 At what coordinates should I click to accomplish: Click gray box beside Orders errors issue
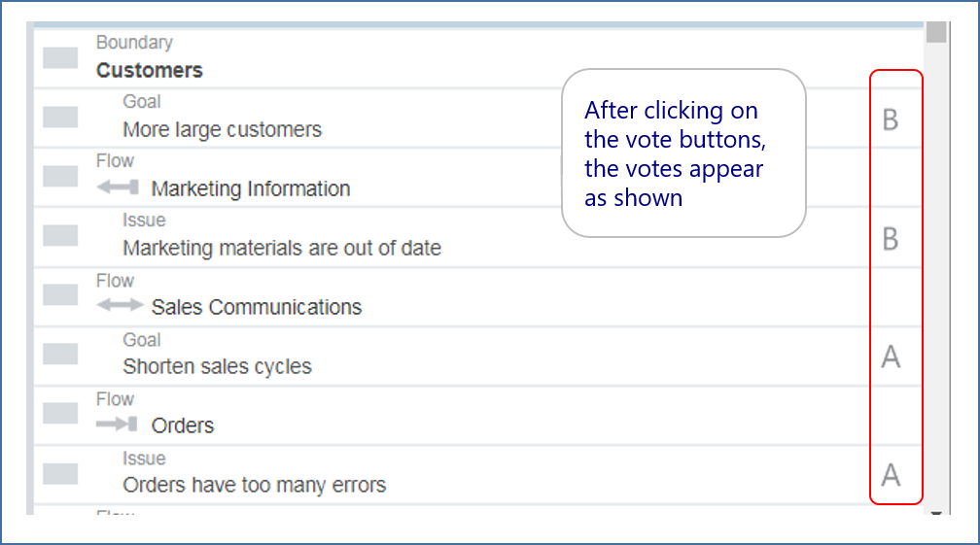60,473
